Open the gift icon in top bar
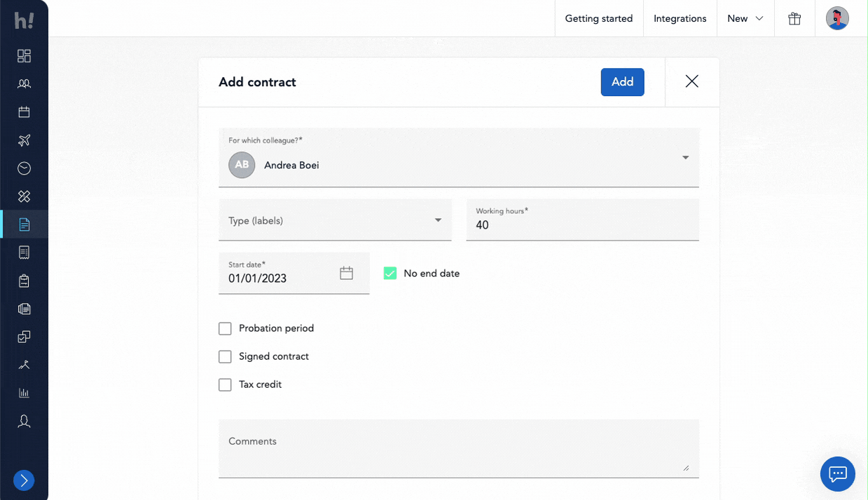868x500 pixels. pyautogui.click(x=794, y=19)
